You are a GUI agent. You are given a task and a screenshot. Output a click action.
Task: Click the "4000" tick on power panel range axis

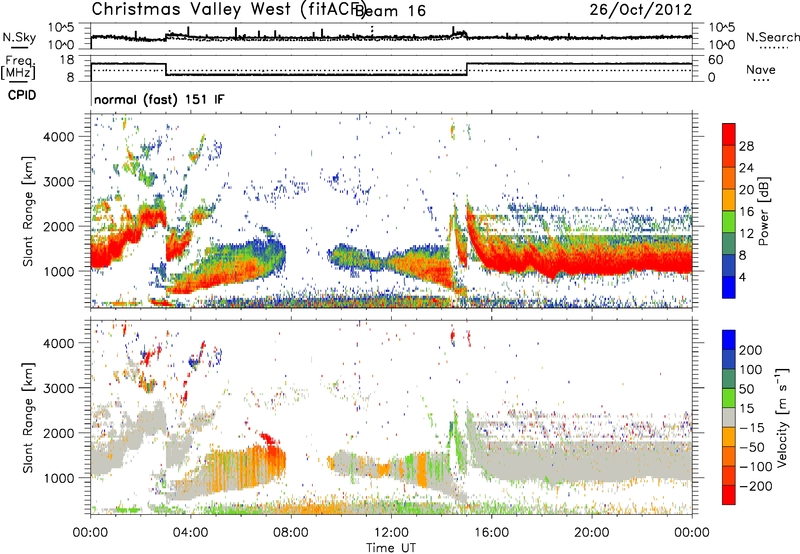point(59,137)
